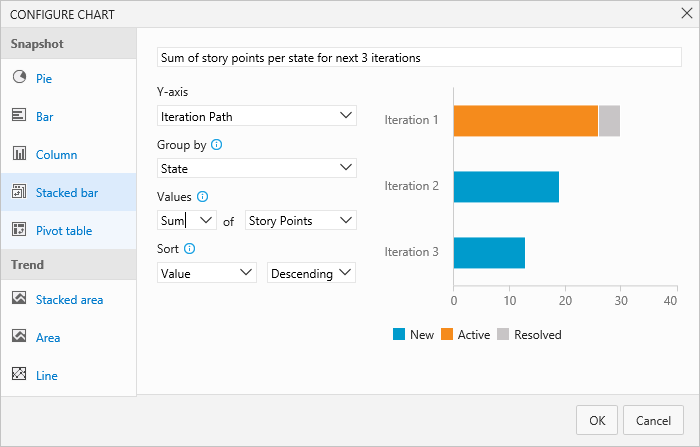The width and height of the screenshot is (700, 447).
Task: Open the Story Points field dropdown
Action: click(300, 220)
